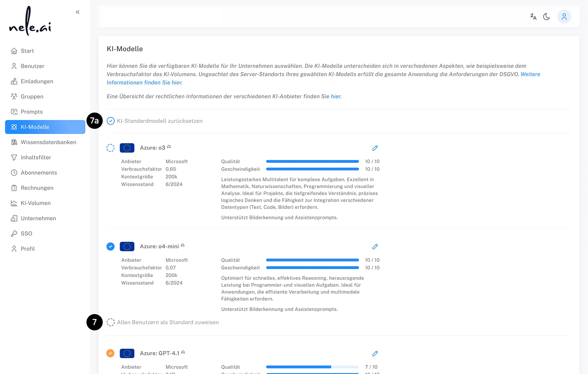The height and width of the screenshot is (374, 588).
Task: Select the Azure: o3 model circle
Action: [x=110, y=148]
